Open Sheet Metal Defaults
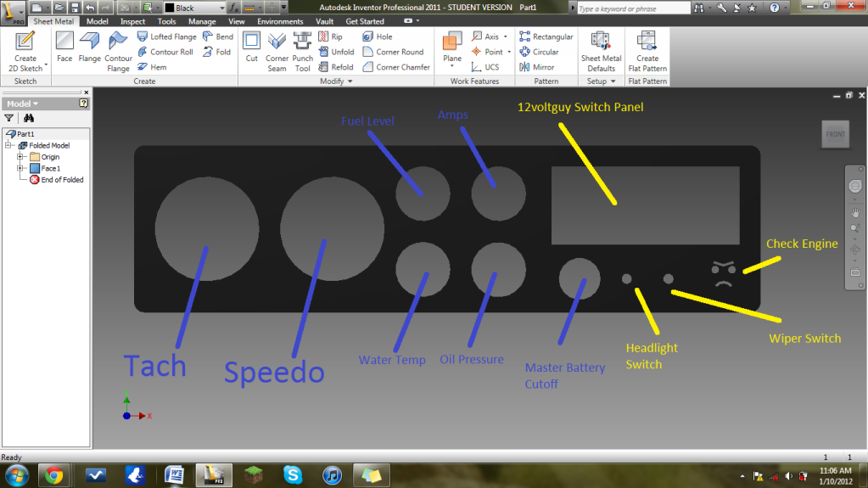868x488 pixels. [x=602, y=52]
